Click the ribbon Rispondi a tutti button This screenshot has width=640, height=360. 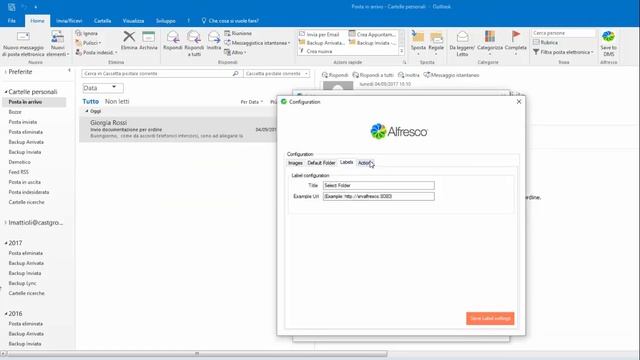pos(194,44)
